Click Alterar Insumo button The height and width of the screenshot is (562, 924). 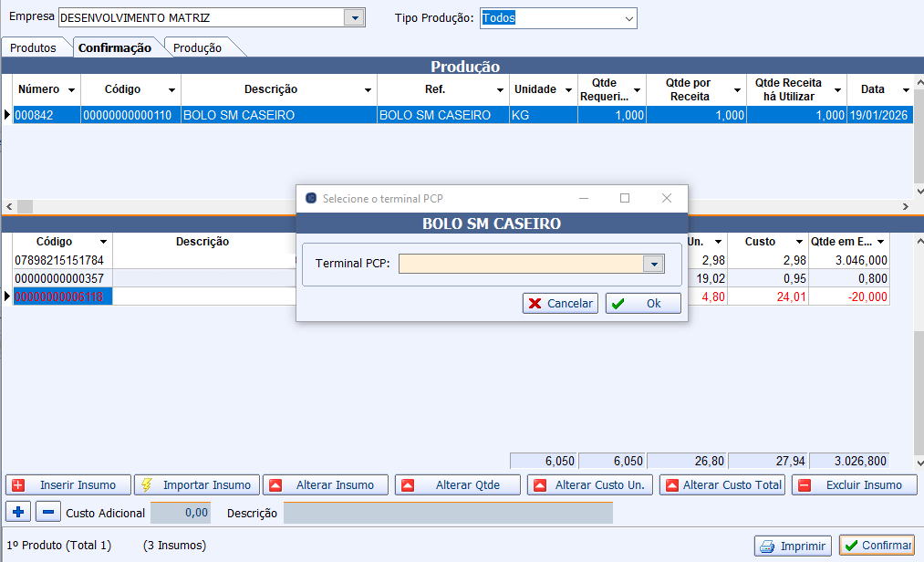[x=327, y=485]
